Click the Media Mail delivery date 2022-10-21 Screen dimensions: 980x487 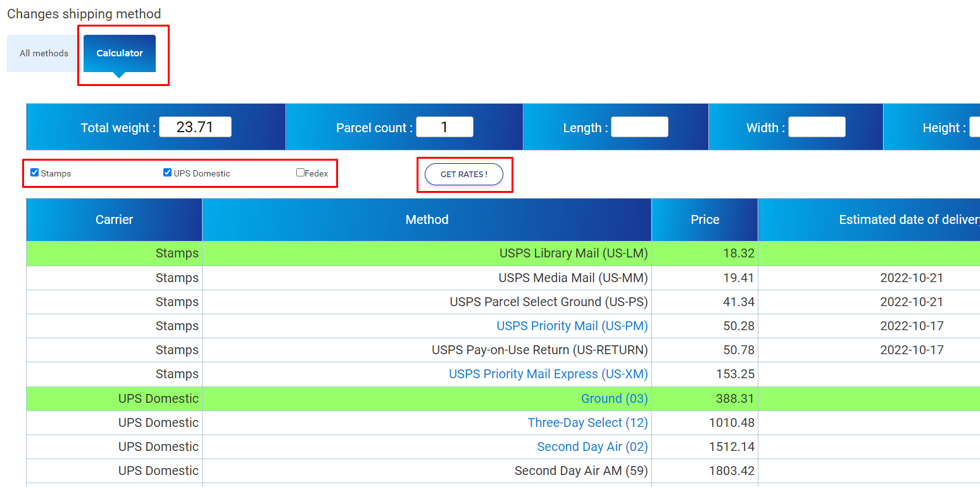point(912,278)
